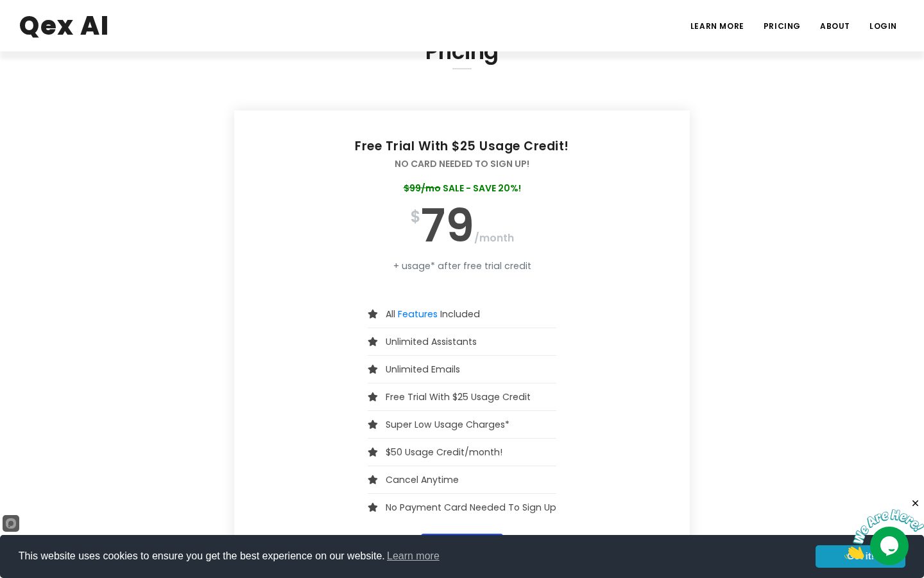Dismiss the We Are Here chat teaser
Viewport: 924px width, 578px height.
(915, 504)
